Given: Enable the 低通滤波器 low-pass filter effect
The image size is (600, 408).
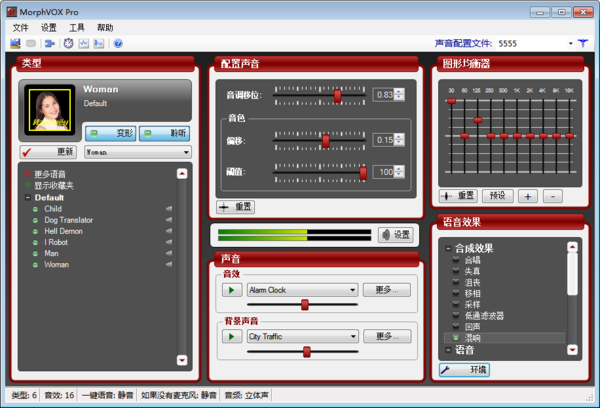Looking at the screenshot, I should [456, 315].
